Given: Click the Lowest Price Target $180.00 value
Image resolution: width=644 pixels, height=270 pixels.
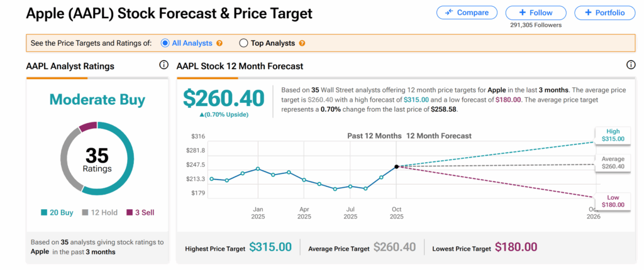Looking at the screenshot, I should pyautogui.click(x=516, y=247).
